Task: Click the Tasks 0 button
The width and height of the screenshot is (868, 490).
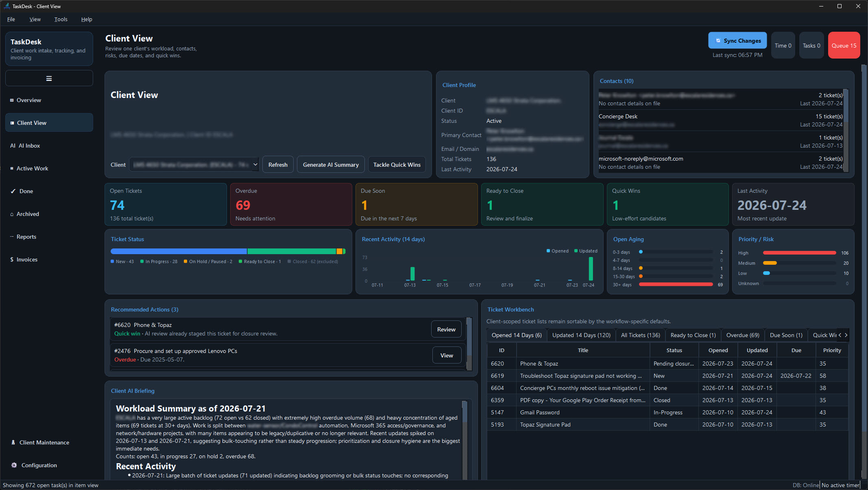Action: pyautogui.click(x=811, y=46)
